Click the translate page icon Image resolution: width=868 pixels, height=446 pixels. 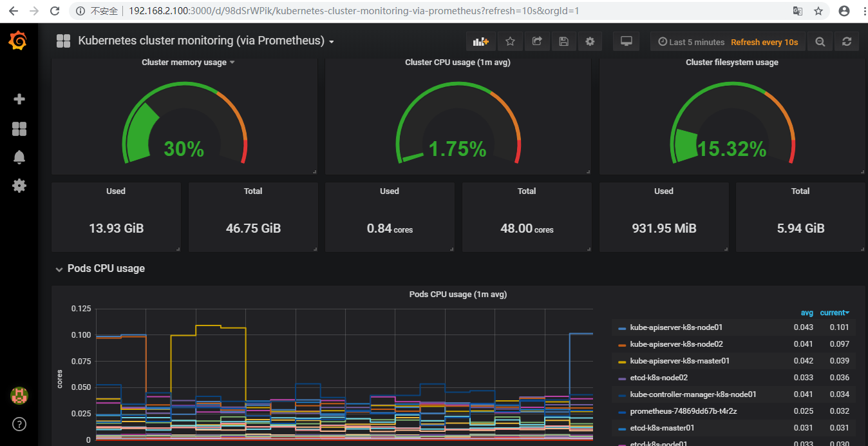click(x=797, y=11)
